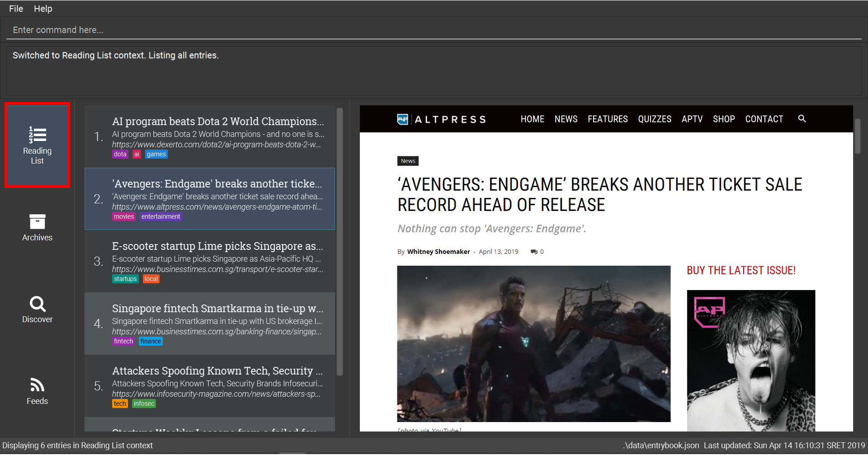Click the 'Displaying 6 entries' status text

tap(77, 446)
